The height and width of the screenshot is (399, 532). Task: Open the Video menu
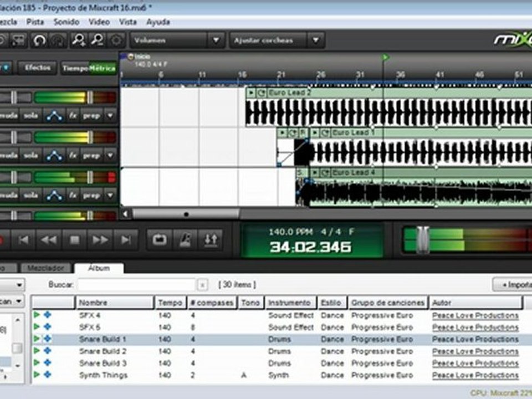[99, 22]
